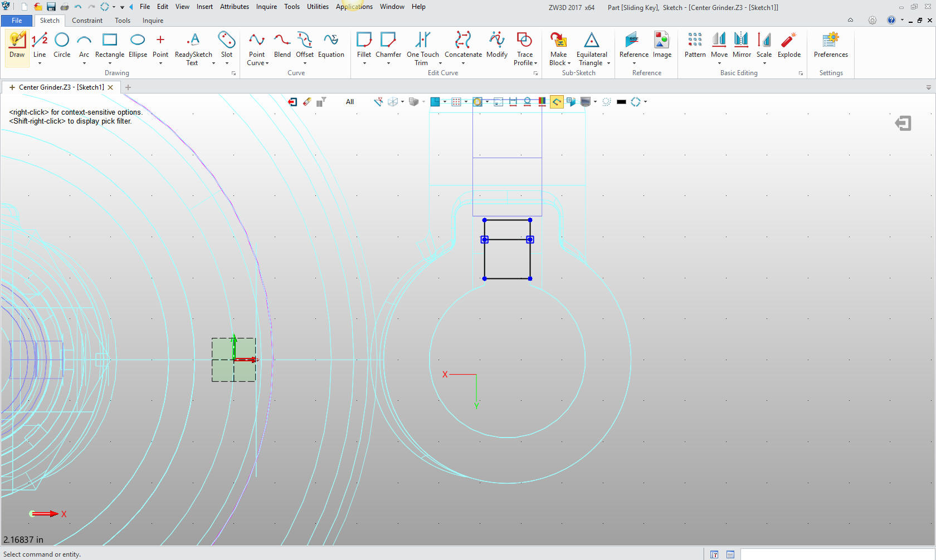
Task: Open the Tools ribbon tab
Action: (123, 21)
